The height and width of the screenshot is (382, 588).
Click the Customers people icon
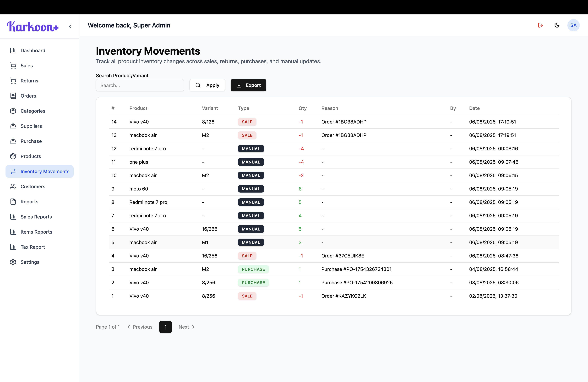13,187
